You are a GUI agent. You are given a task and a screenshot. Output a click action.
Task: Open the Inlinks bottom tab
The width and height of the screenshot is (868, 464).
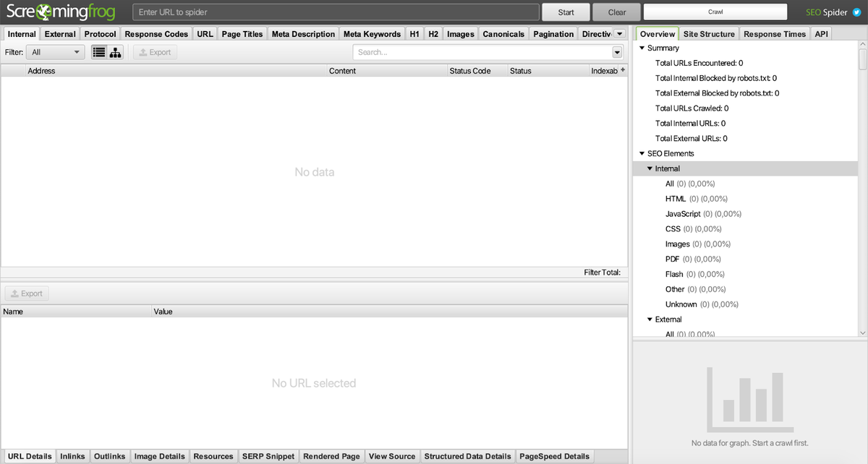click(72, 456)
